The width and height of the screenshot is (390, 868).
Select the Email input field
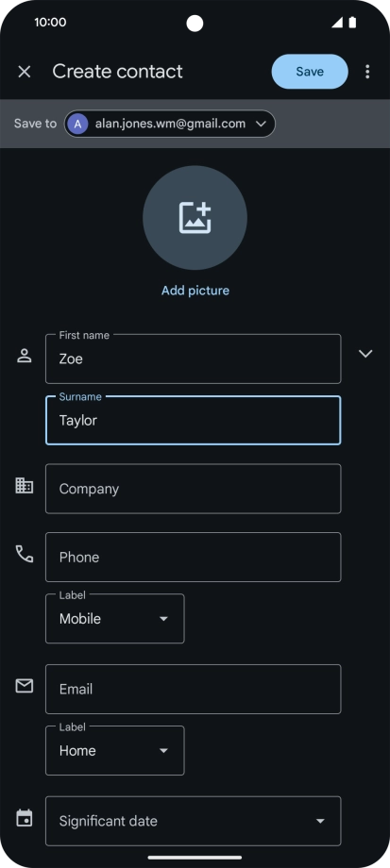click(x=194, y=689)
